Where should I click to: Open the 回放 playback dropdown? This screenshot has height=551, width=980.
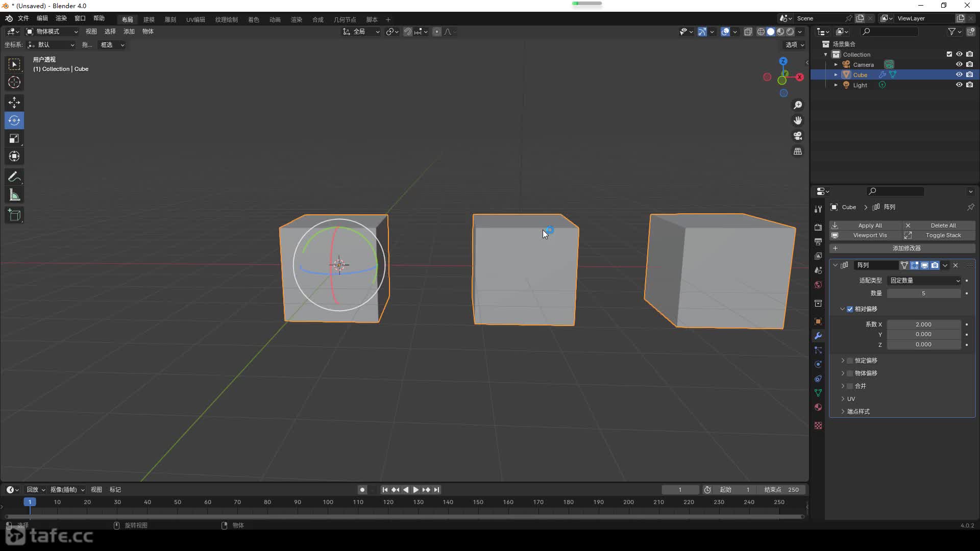pos(36,490)
